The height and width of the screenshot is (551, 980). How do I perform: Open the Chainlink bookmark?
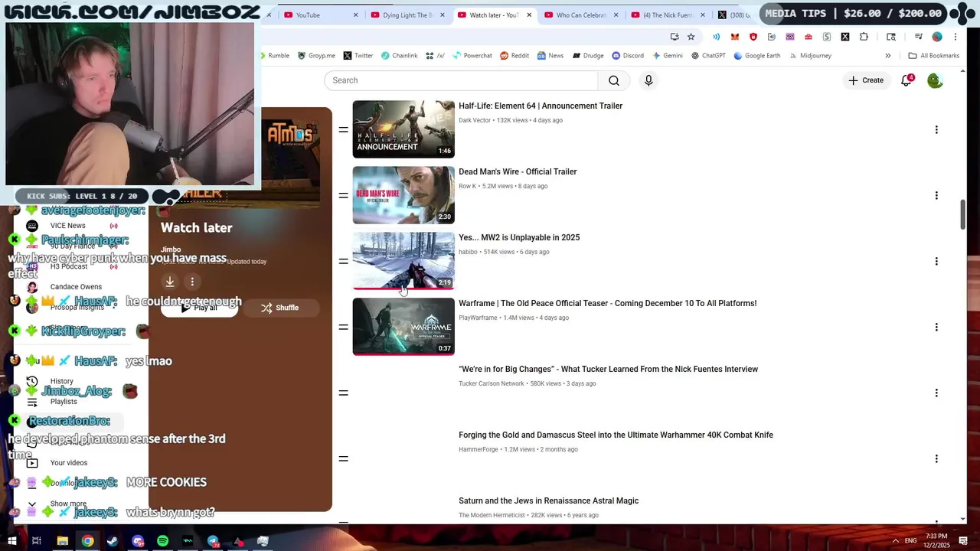(400, 56)
